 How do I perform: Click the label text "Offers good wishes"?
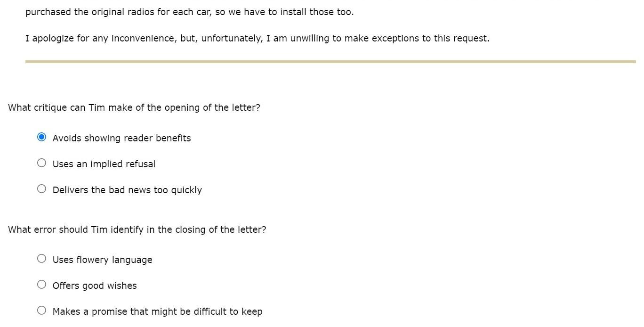click(x=94, y=285)
